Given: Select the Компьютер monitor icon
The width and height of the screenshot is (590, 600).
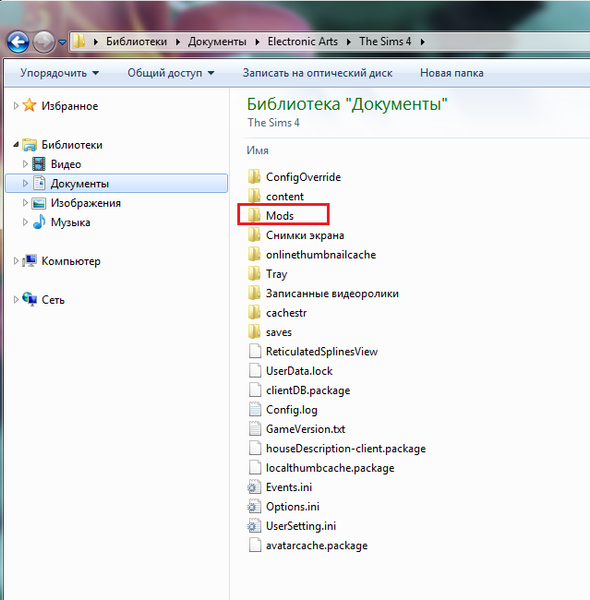Looking at the screenshot, I should click(29, 261).
